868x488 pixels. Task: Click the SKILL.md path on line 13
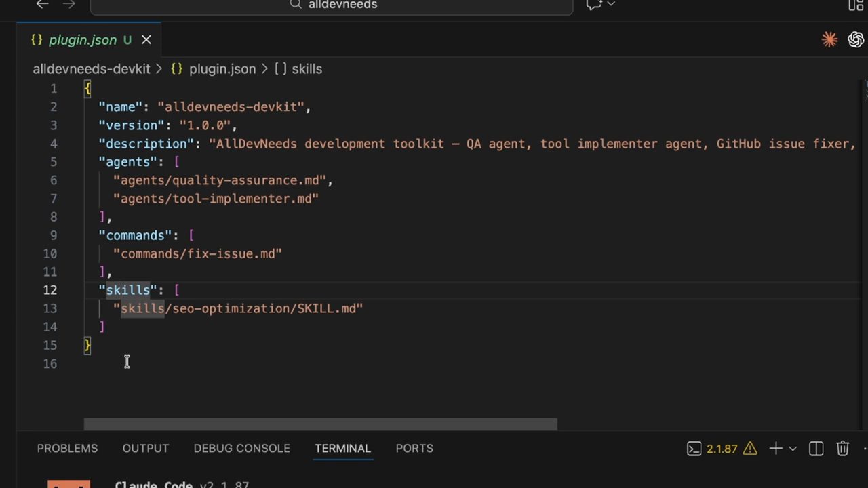(238, 308)
